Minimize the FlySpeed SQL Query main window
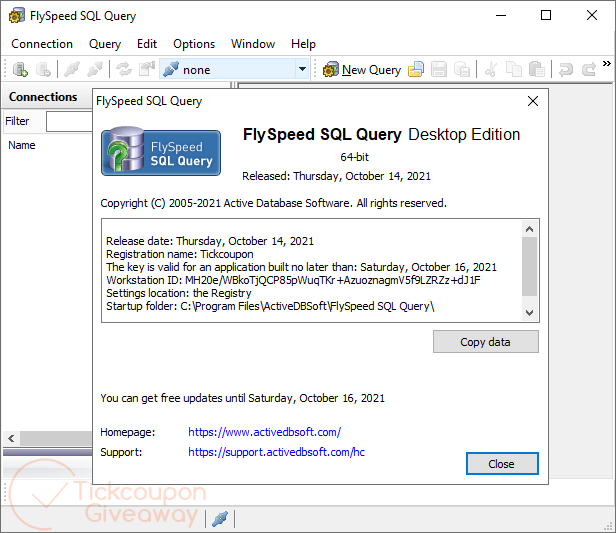The image size is (616, 533). click(x=501, y=16)
